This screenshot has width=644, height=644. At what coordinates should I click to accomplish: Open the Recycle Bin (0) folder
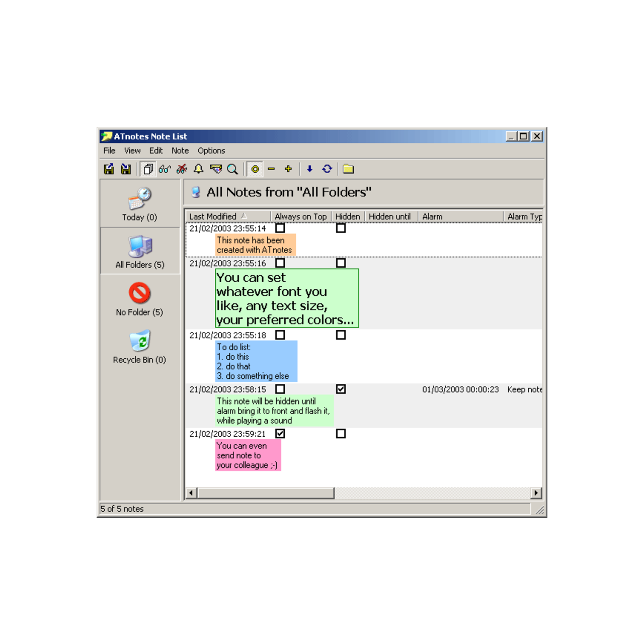(x=140, y=347)
